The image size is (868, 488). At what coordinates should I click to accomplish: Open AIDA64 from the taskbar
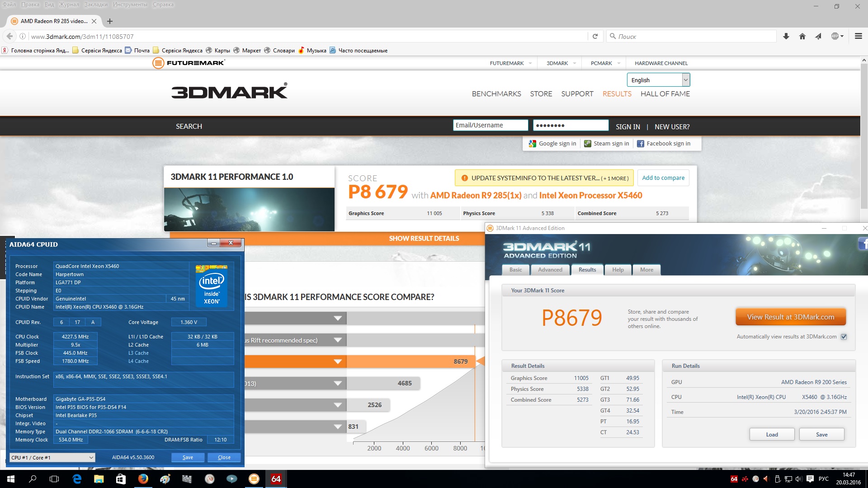coord(276,479)
